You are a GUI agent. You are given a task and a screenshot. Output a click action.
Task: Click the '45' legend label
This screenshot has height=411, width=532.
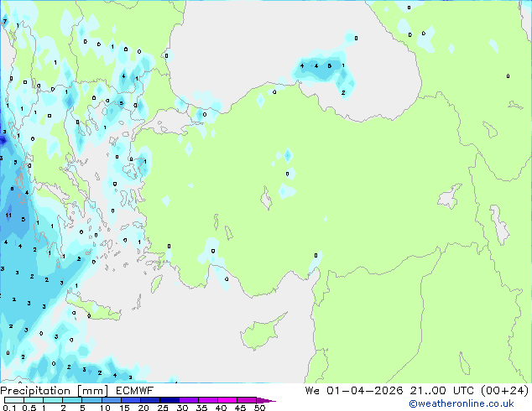[240, 408]
